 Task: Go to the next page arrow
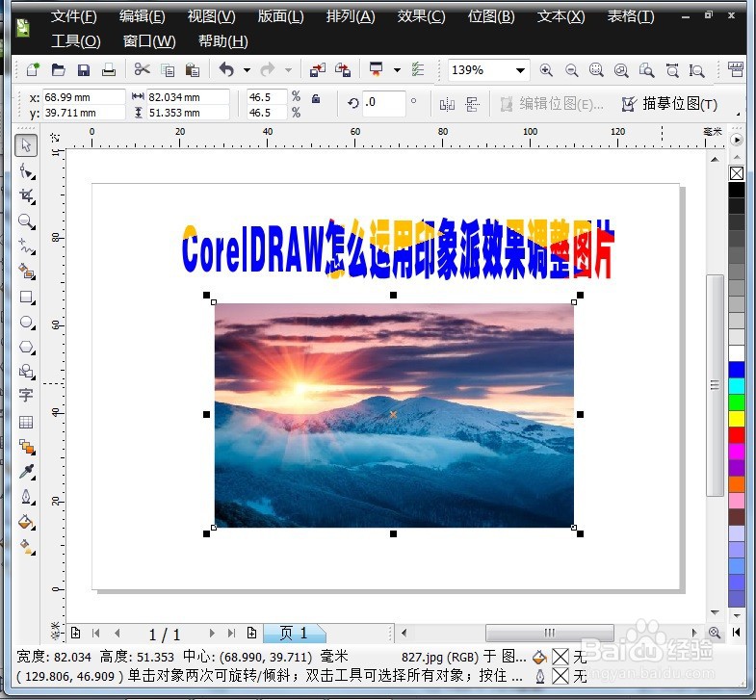(212, 633)
